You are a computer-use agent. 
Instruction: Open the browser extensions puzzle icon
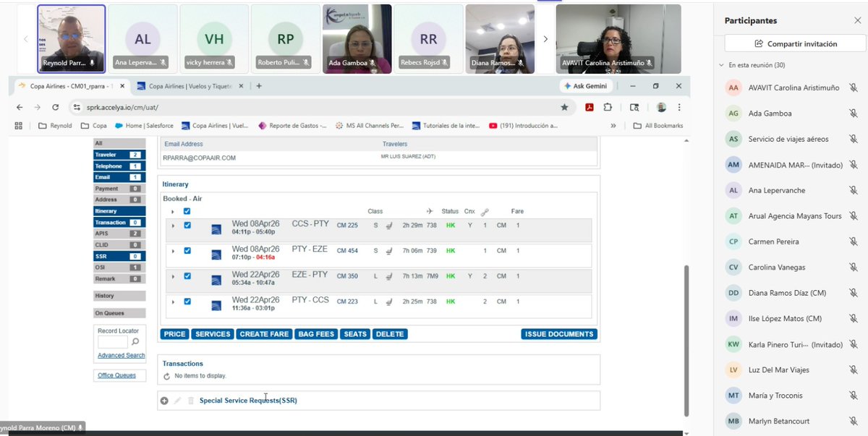(x=608, y=107)
